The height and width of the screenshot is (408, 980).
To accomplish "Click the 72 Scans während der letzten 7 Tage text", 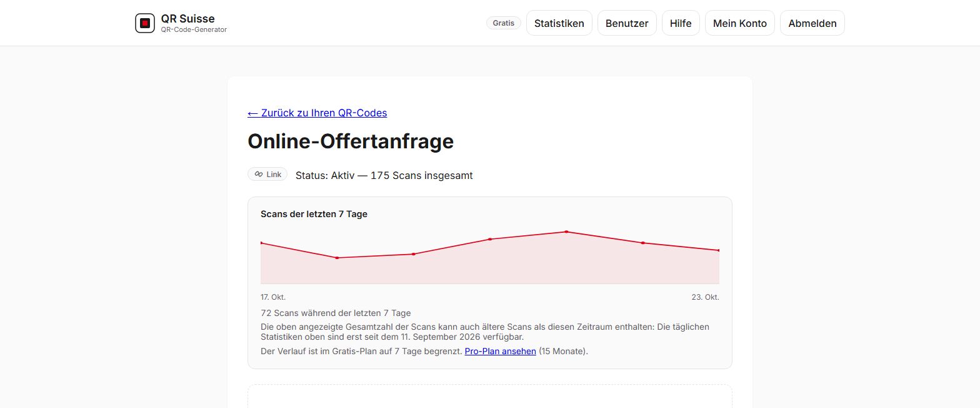I will click(336, 313).
